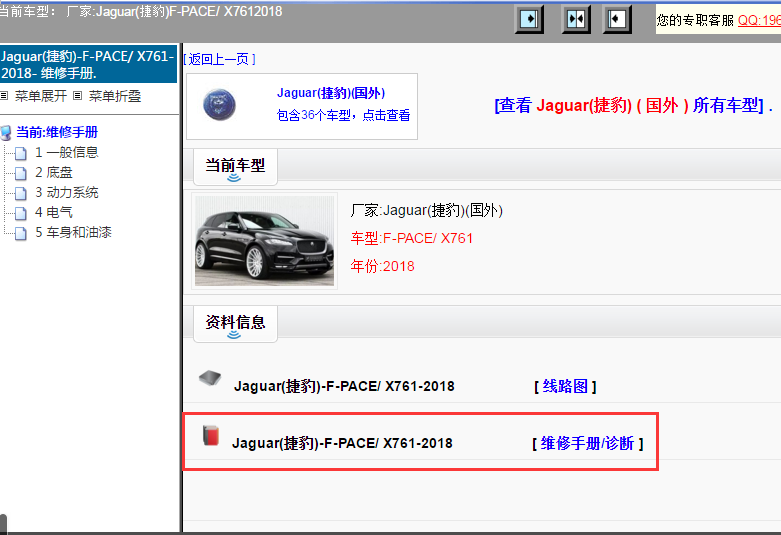Select 当前:维修手册 tree root
The height and width of the screenshot is (535, 781).
tap(57, 132)
